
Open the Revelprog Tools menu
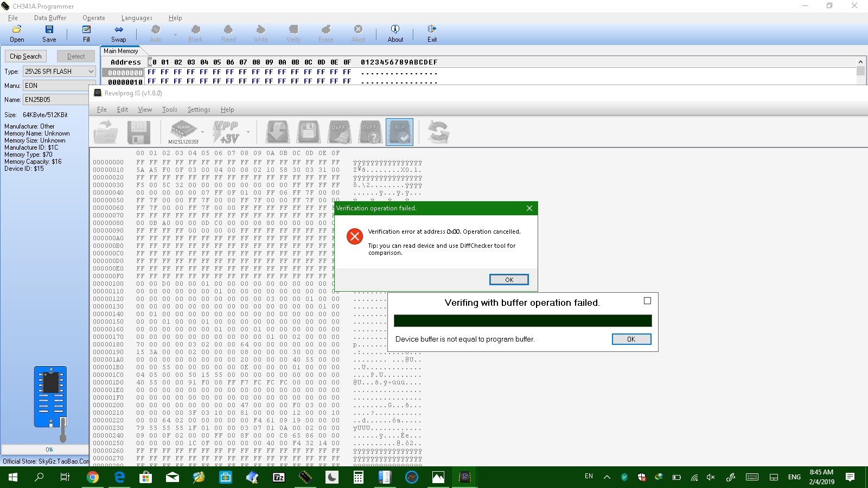[170, 110]
